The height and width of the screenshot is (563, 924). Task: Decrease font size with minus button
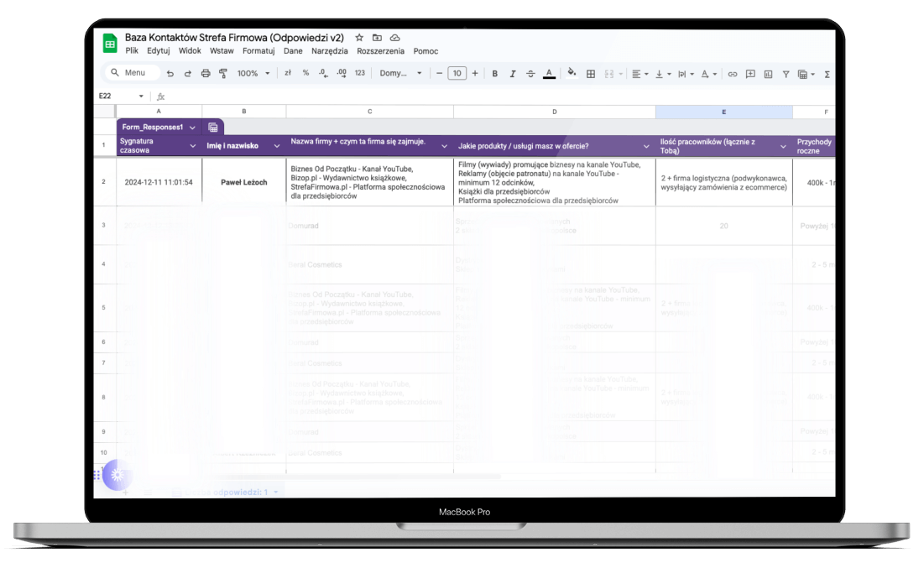439,73
